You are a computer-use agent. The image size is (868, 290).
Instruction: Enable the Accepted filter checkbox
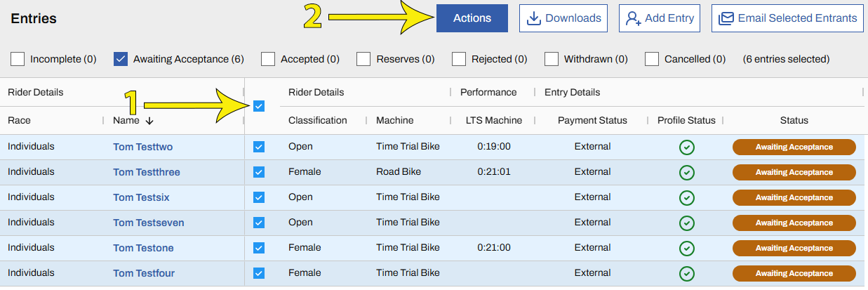267,59
